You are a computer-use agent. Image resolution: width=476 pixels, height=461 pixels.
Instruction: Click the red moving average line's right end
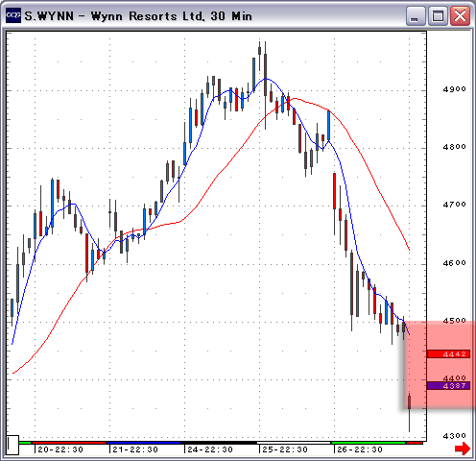[409, 250]
